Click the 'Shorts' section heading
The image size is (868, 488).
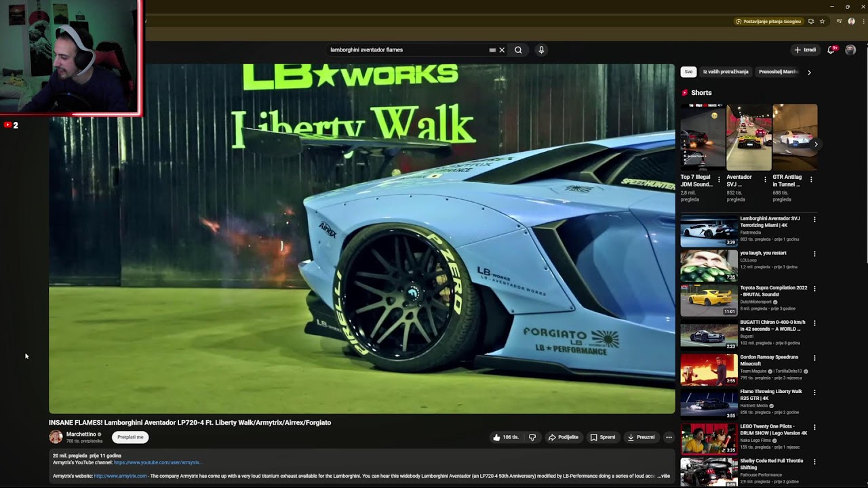coord(701,93)
